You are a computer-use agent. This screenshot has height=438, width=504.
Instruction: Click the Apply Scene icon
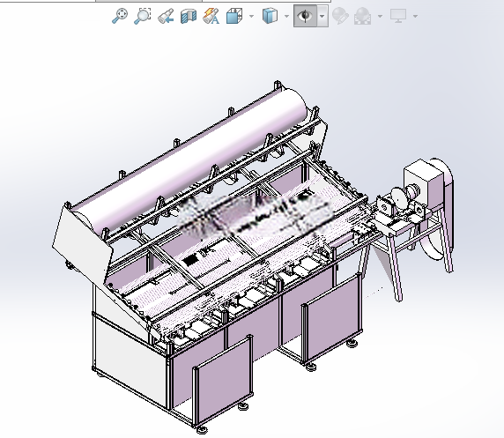pos(362,16)
